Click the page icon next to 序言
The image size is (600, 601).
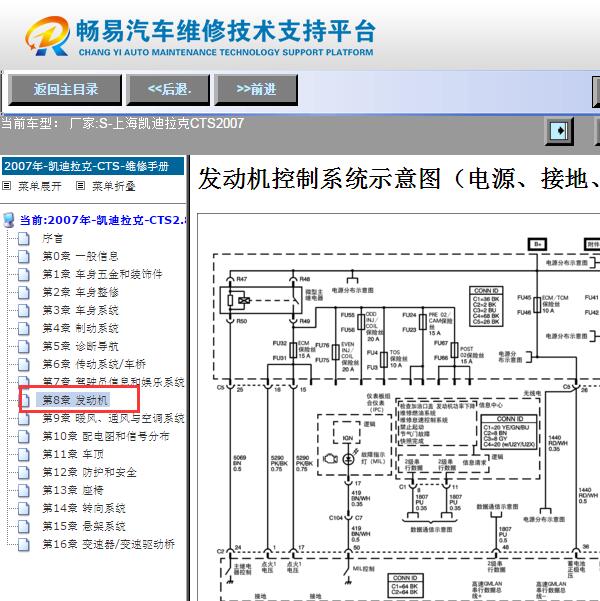(24, 238)
